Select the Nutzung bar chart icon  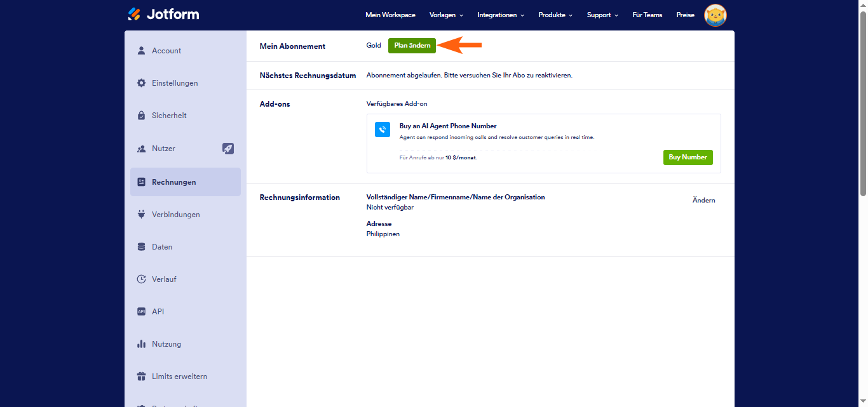[142, 344]
